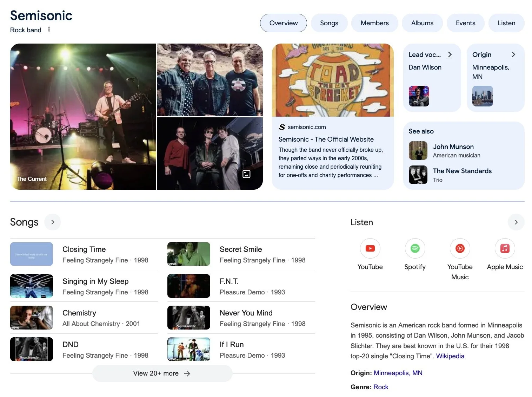The width and height of the screenshot is (532, 397).
Task: Open the Lead vocalist card chevron
Action: tap(450, 54)
